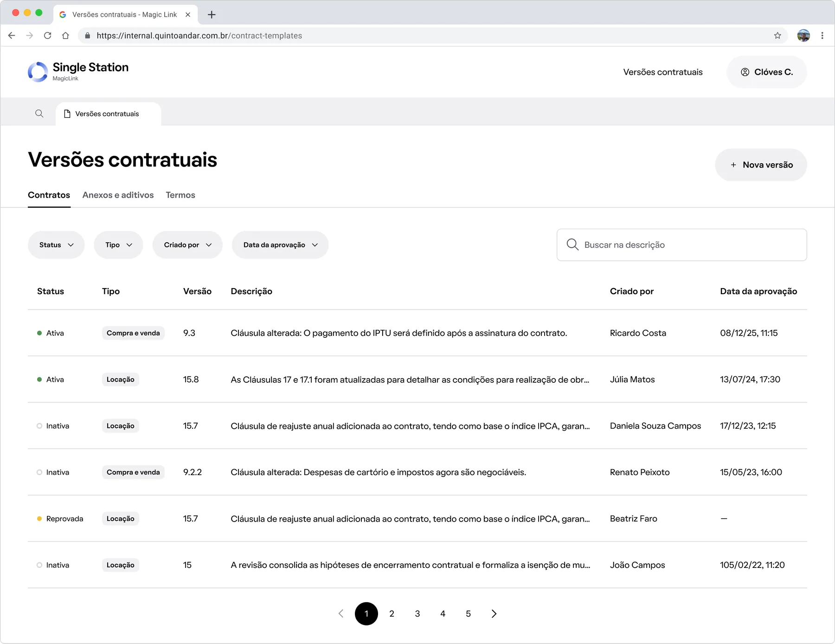Click the browser forward arrow
Image resolution: width=835 pixels, height=644 pixels.
tap(30, 36)
